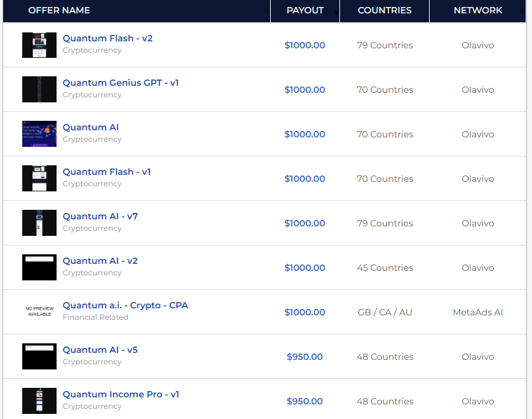
Task: Click 79 Countries in the Quantum Flash - v2 row
Action: 385,45
